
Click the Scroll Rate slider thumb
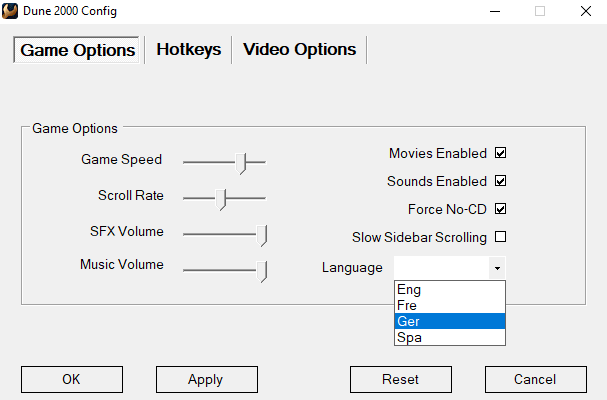coord(223,197)
